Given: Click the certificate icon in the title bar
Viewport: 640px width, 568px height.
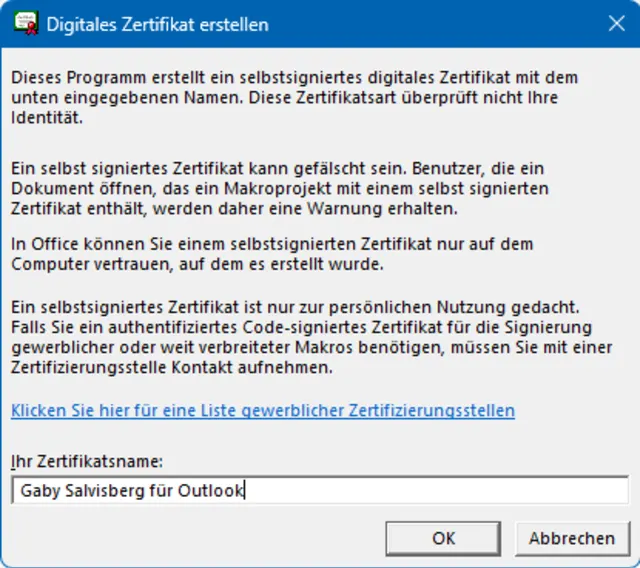Looking at the screenshot, I should (x=25, y=24).
